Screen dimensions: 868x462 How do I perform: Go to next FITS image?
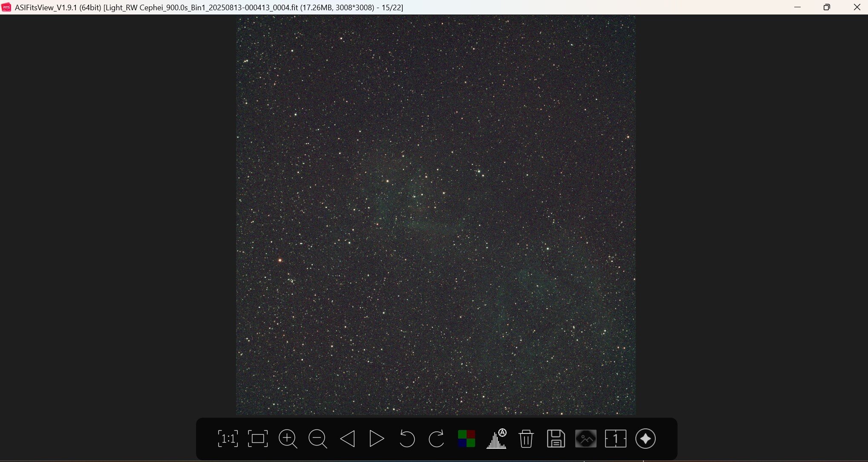click(377, 439)
